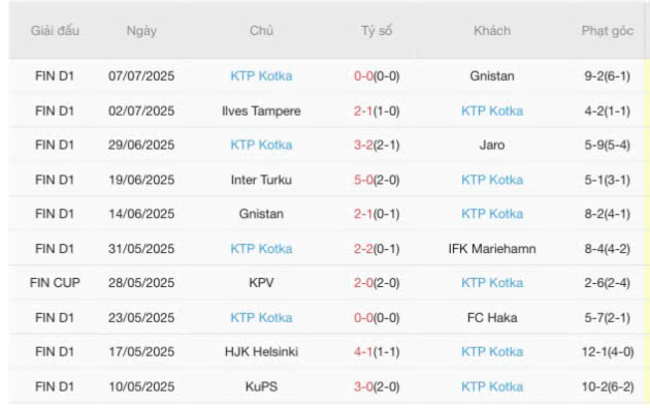
Task: Click the 4-1(1-1) score result
Action: click(377, 352)
